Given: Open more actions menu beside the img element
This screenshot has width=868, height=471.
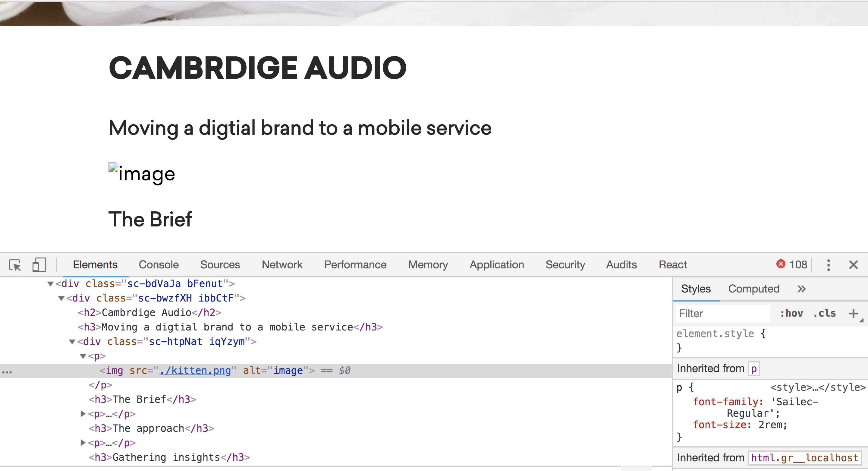Looking at the screenshot, I should pos(7,371).
